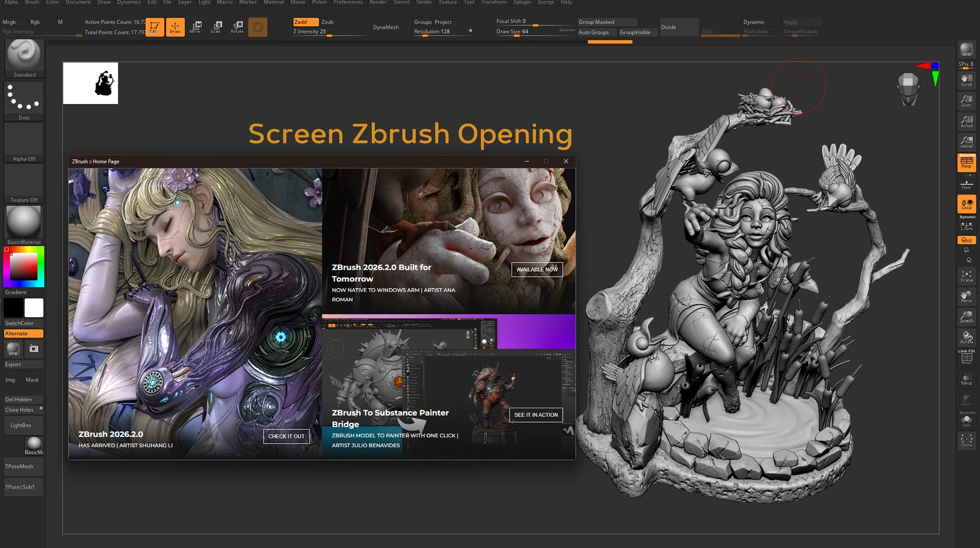Screen dimensions: 980x548
Task: Click the Scroll canvas icon
Action: point(966,80)
